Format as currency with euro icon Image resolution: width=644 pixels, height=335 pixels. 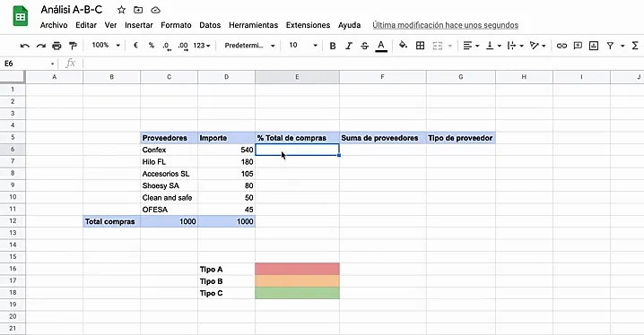click(x=135, y=45)
